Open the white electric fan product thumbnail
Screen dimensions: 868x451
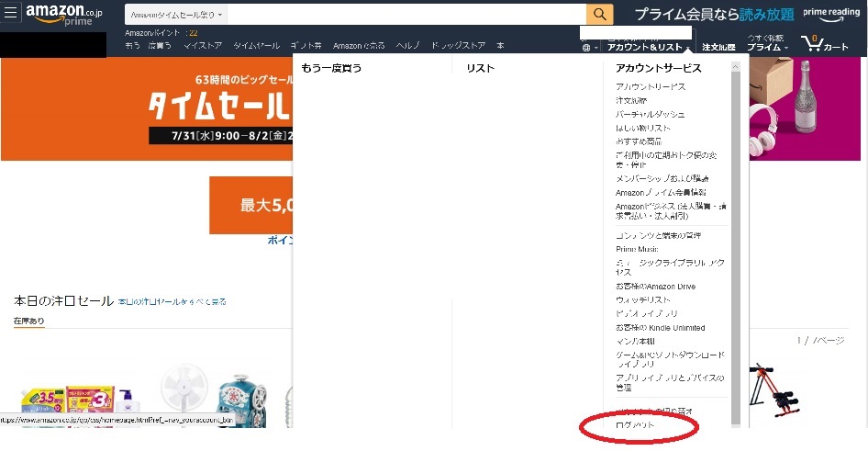(x=184, y=394)
